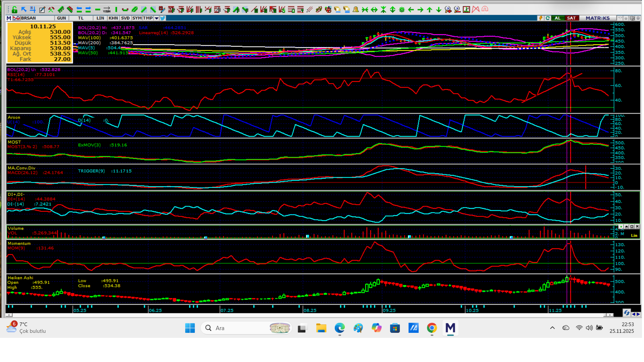Click the TMP tab in header

tap(148, 18)
